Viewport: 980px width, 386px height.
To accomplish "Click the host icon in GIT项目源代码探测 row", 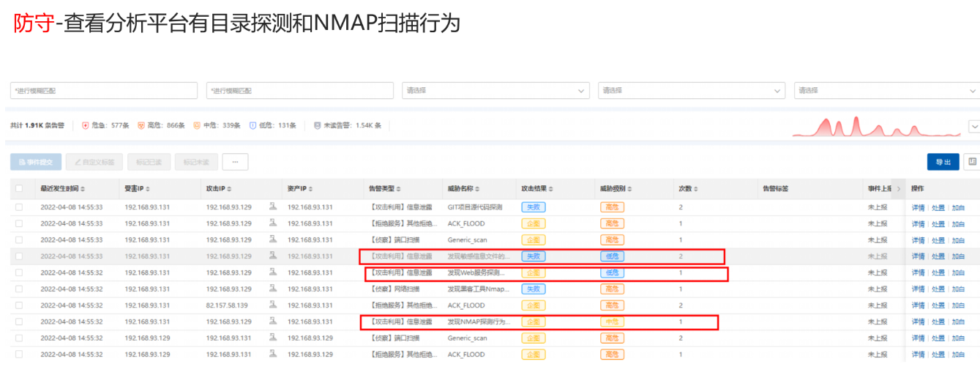I will pos(272,207).
